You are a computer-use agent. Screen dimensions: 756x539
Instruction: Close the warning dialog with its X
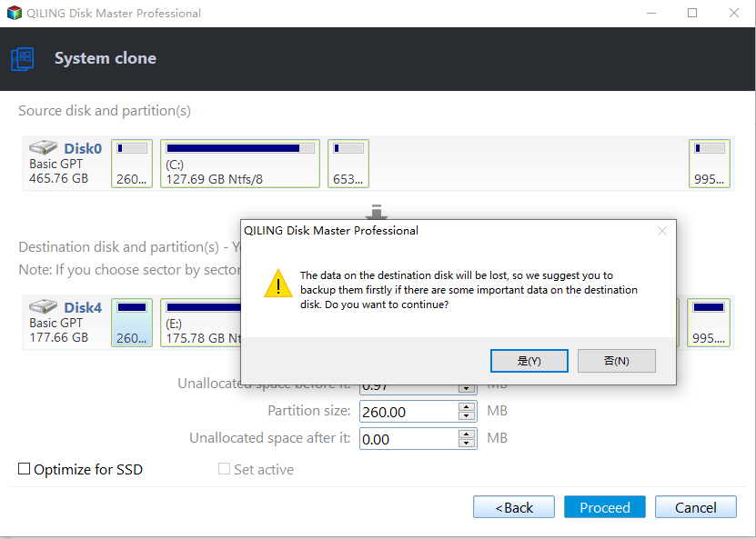pyautogui.click(x=662, y=231)
